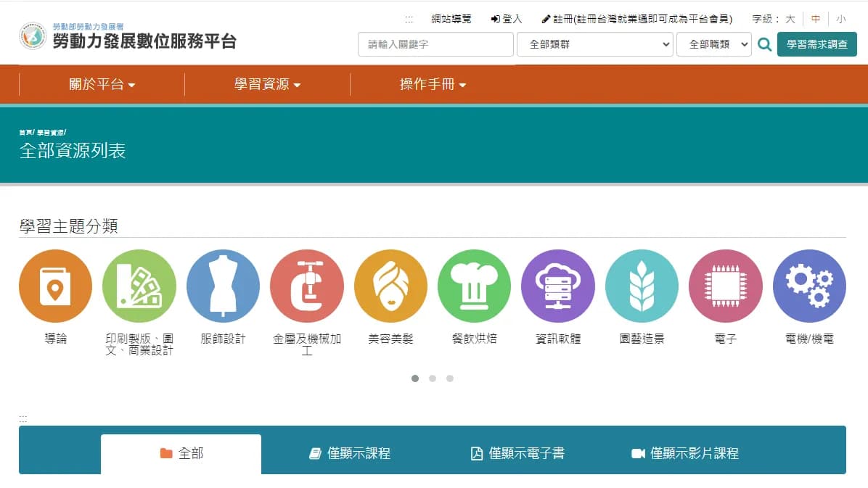The height and width of the screenshot is (488, 868).
Task: Click the 學習需求調查 button
Action: pos(816,44)
